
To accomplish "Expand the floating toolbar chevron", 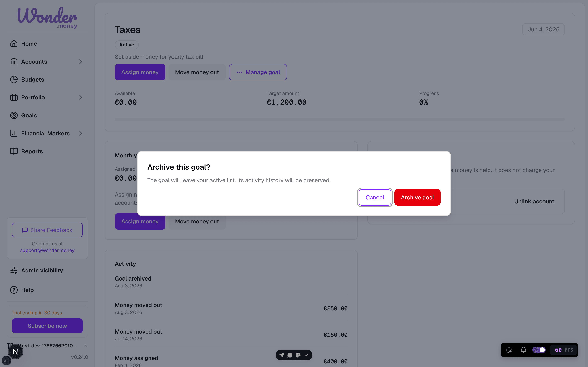I will pos(306,355).
